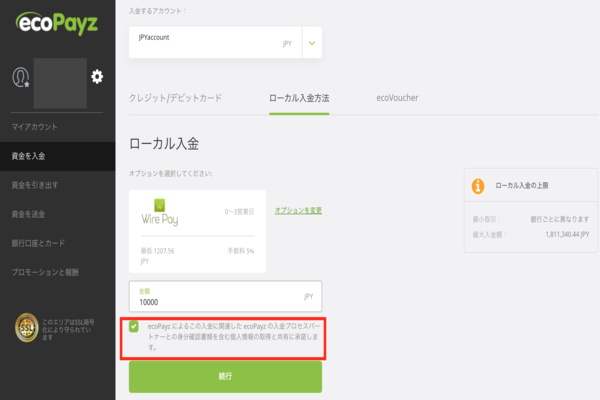Open プロモーションと報酬 sidebar item
The width and height of the screenshot is (600, 400).
click(x=45, y=273)
